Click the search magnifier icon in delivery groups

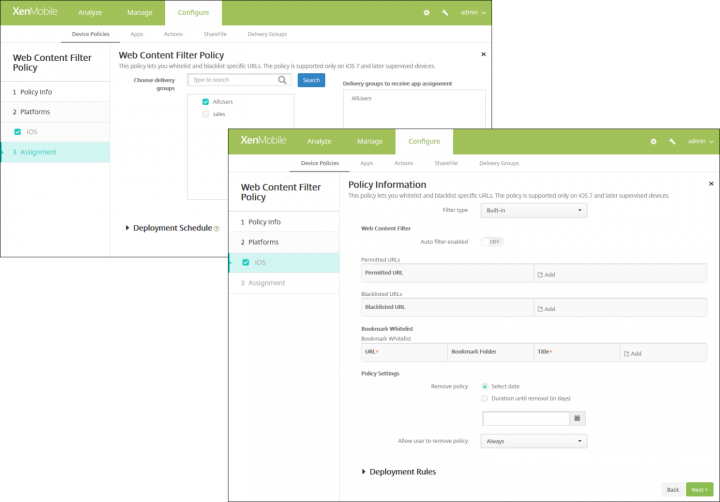(283, 80)
